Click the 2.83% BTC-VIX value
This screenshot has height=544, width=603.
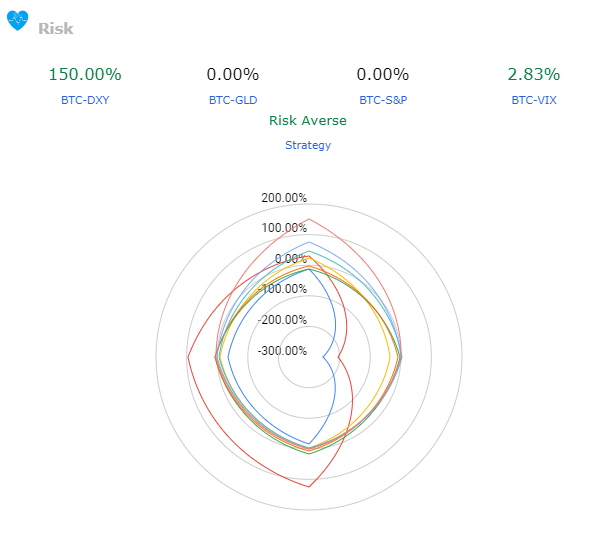(534, 75)
